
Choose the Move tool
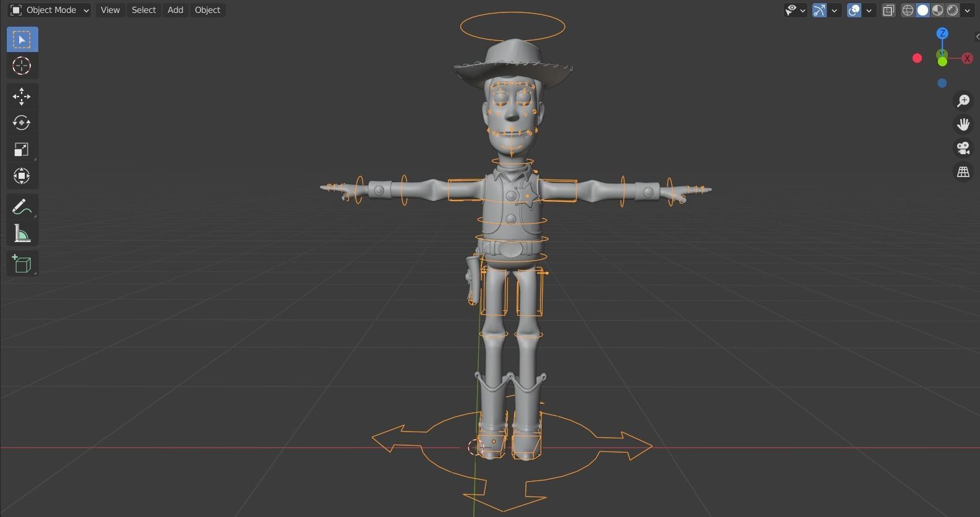tap(22, 97)
